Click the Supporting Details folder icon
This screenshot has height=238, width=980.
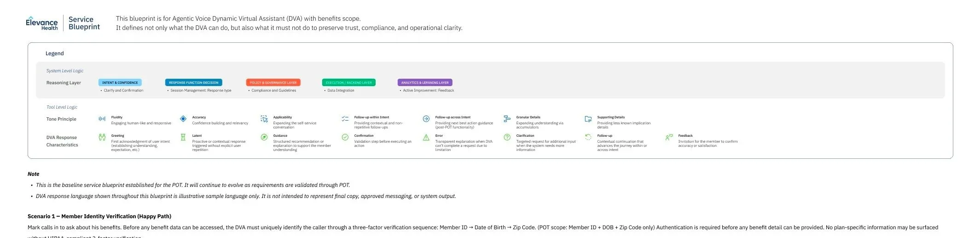pos(588,119)
